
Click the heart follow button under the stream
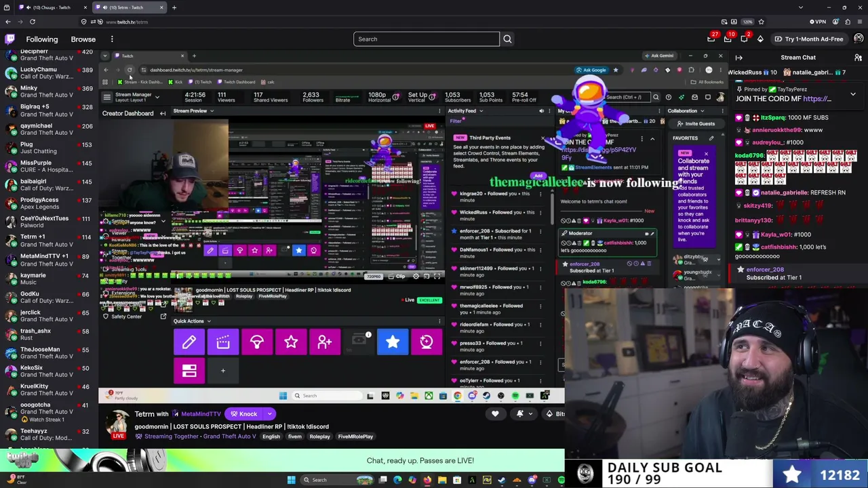click(495, 413)
